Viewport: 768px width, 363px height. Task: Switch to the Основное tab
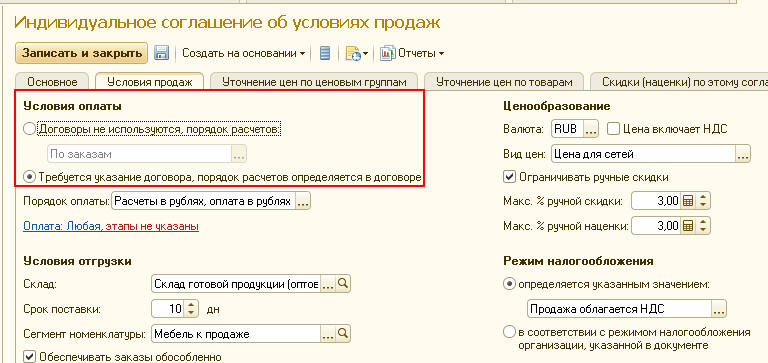(x=52, y=82)
